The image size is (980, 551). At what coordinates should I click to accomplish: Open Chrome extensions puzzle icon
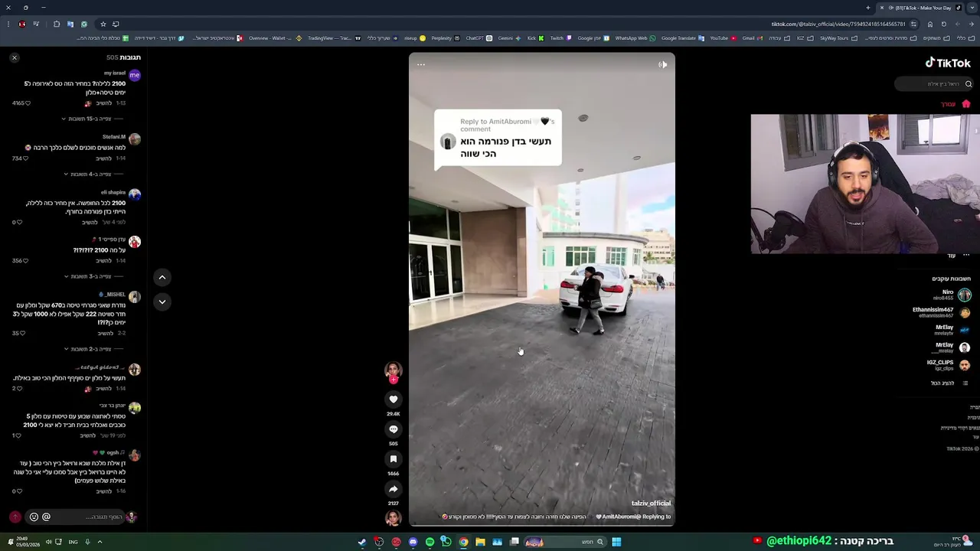coord(57,24)
